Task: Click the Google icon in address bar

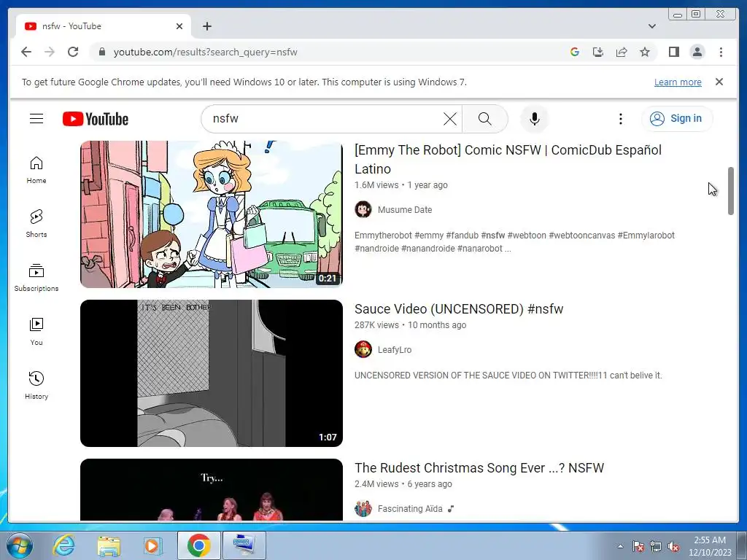Action: [x=575, y=52]
